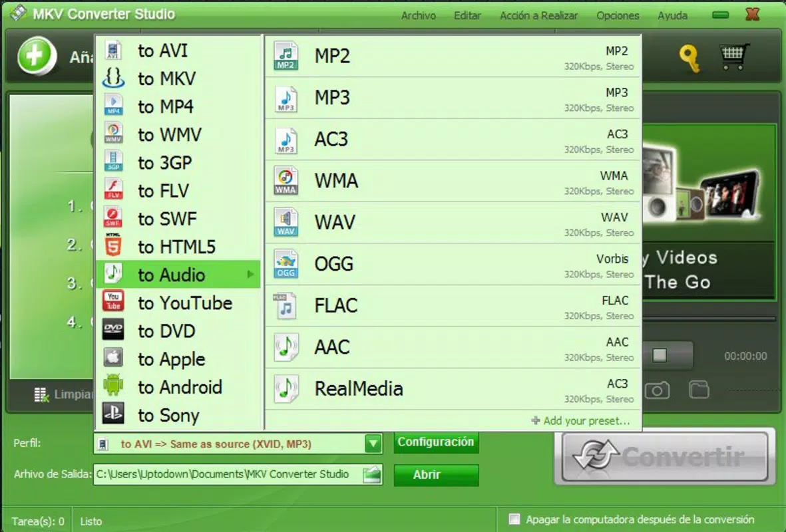Open the Archivo menu
Screen dimensions: 786x532
tap(419, 15)
